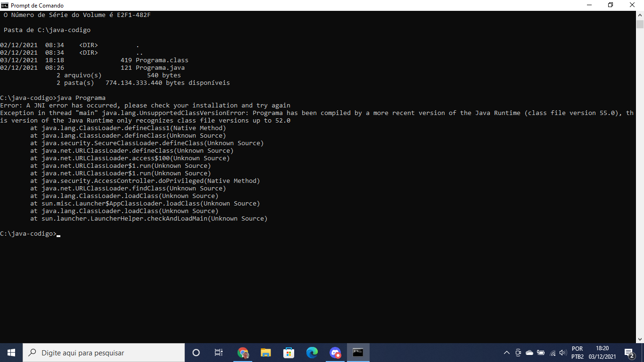
Task: Launch Microsoft Store from the taskbar
Action: [289, 353]
